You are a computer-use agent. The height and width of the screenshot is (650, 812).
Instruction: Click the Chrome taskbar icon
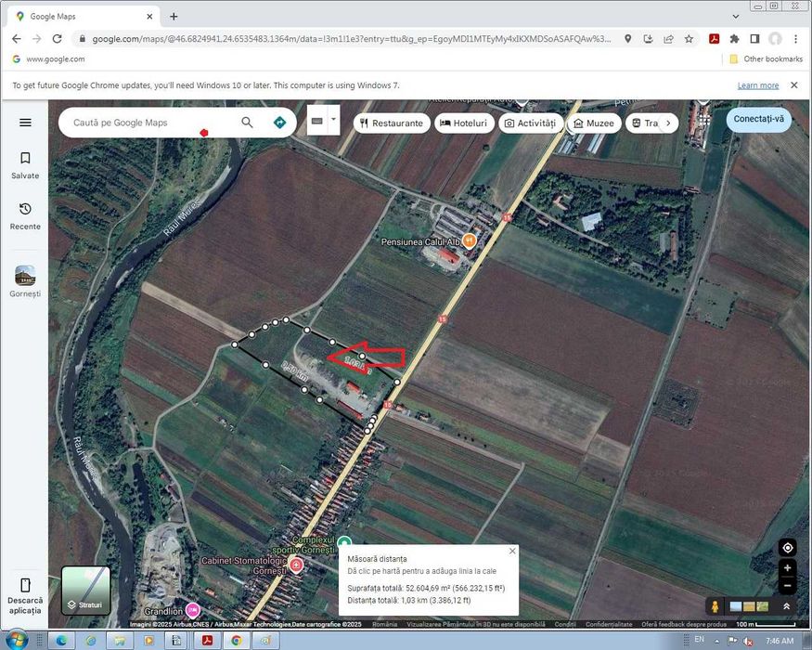point(237,641)
